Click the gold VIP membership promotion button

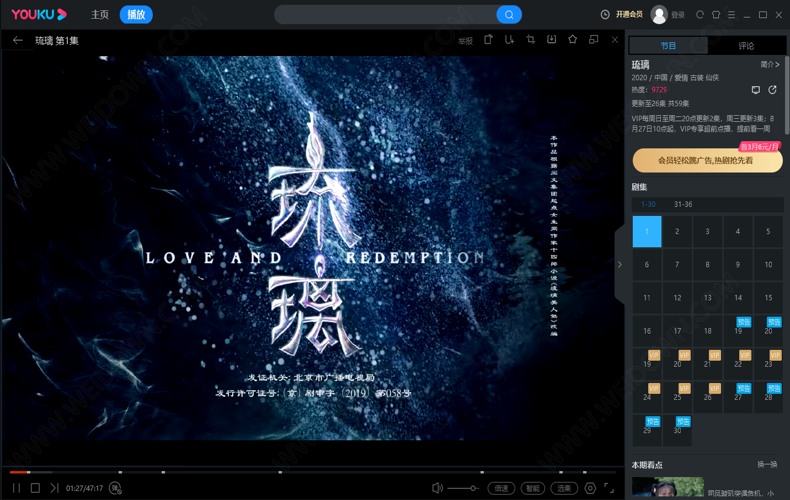[707, 160]
